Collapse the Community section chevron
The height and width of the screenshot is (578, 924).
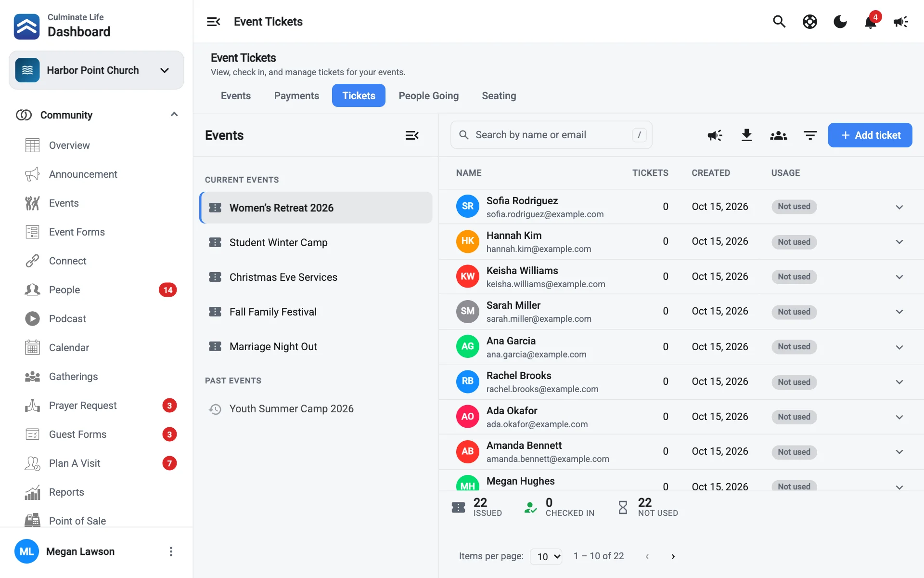pos(174,115)
